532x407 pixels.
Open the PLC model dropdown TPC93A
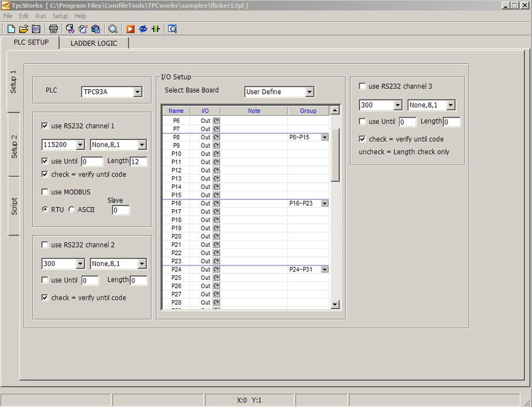[137, 92]
